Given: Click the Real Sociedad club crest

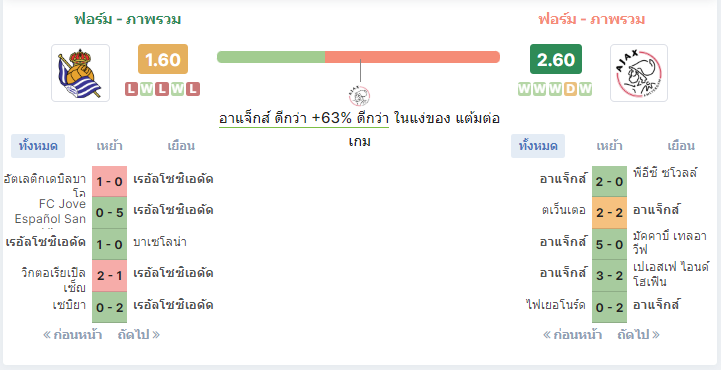Looking at the screenshot, I should coord(80,73).
